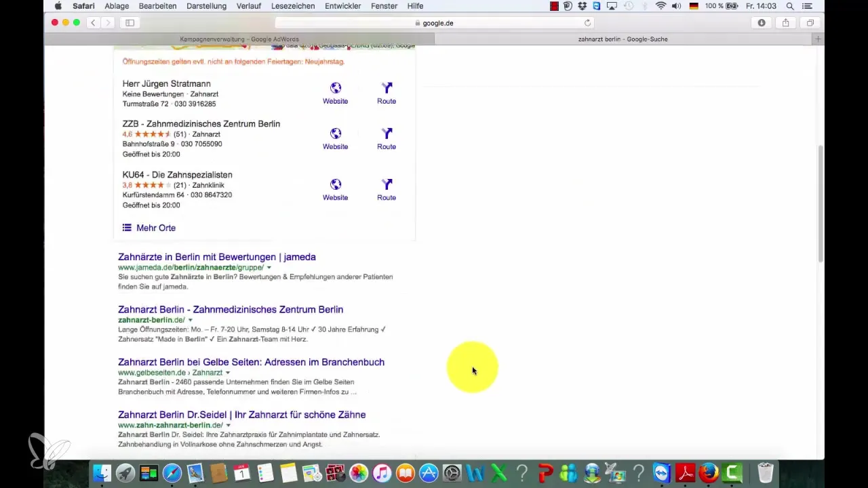Toggle the Safari sidebar button
This screenshot has width=868, height=488.
(130, 22)
